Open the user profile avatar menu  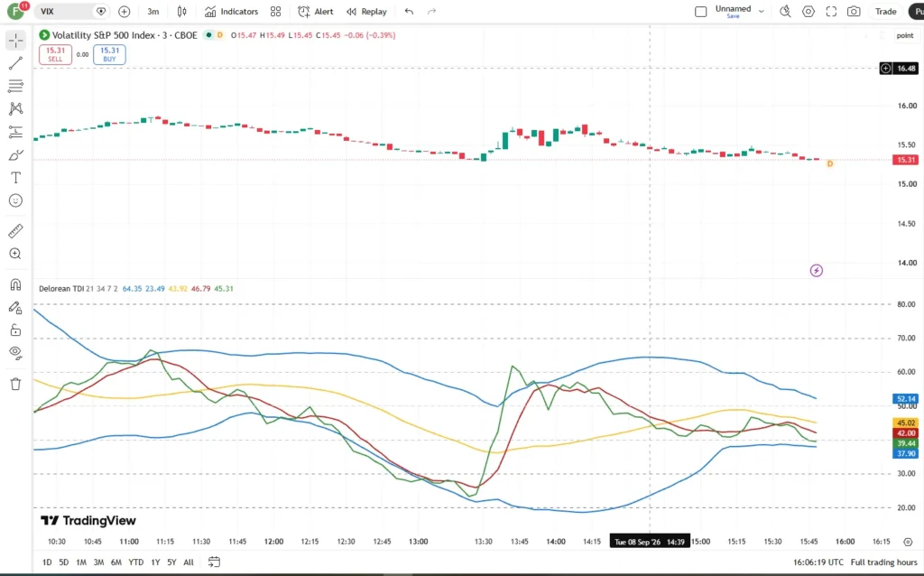pos(15,11)
